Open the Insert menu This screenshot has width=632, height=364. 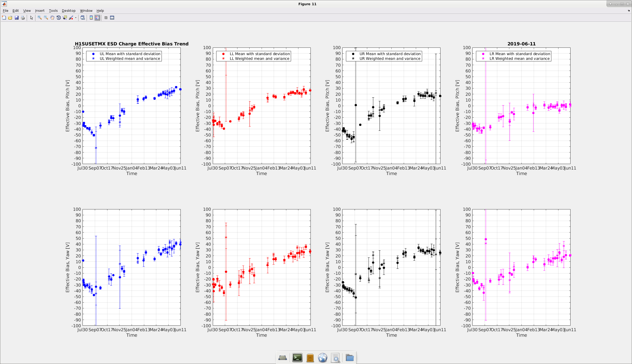40,10
